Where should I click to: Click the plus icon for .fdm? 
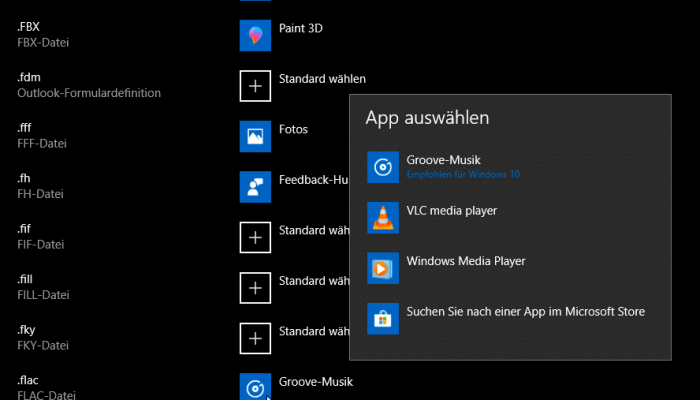[x=255, y=86]
